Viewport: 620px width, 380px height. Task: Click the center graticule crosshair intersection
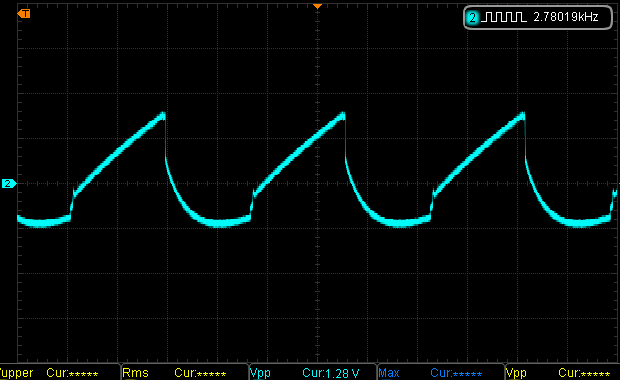coord(318,183)
